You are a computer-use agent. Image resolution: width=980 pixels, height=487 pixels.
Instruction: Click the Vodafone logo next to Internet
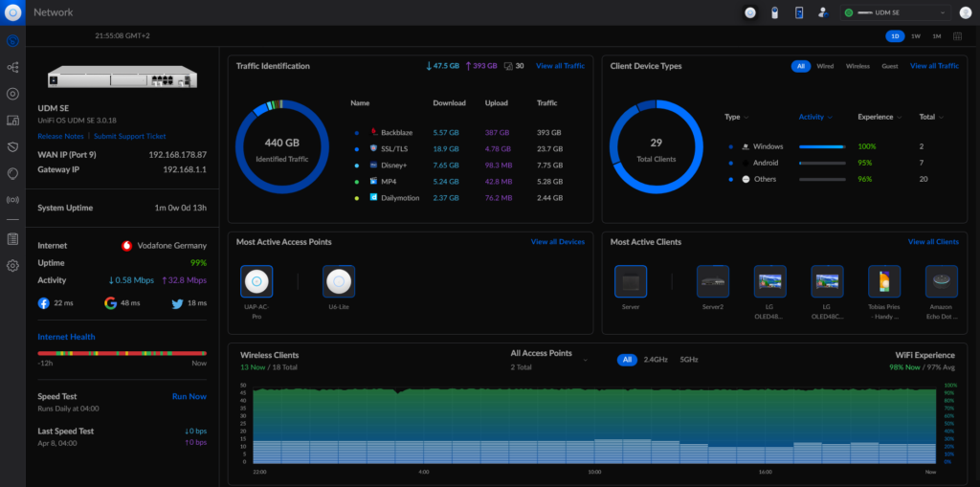click(127, 246)
